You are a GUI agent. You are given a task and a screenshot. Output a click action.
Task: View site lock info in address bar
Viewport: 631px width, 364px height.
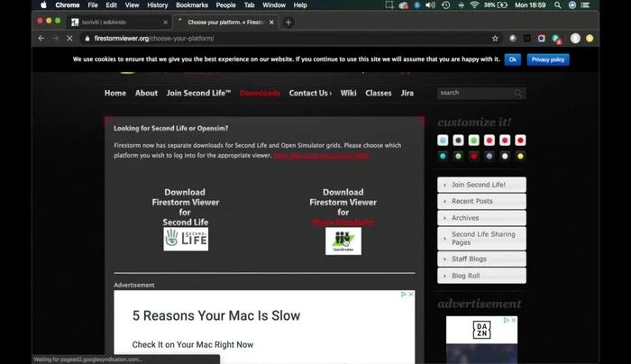point(87,38)
